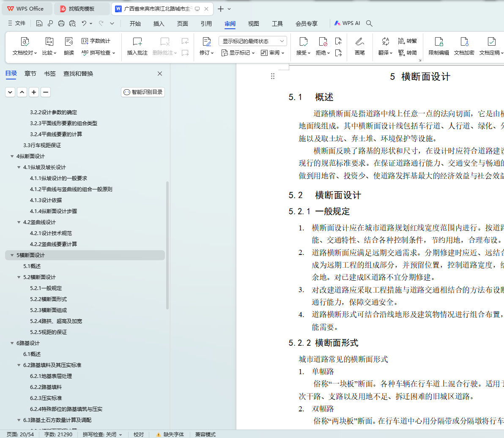The height and width of the screenshot is (438, 504).
Task: Collapse the 4纵断面设计 tree node
Action: (x=12, y=156)
